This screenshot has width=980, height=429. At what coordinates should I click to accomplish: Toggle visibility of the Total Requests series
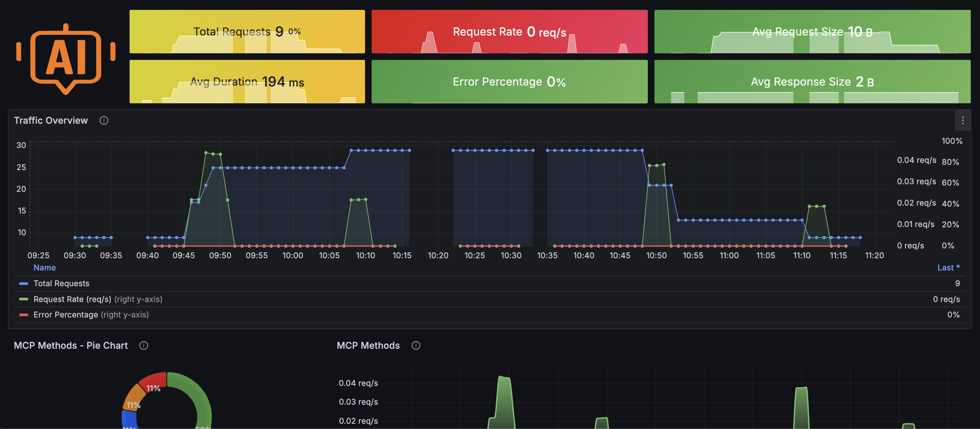tap(61, 283)
